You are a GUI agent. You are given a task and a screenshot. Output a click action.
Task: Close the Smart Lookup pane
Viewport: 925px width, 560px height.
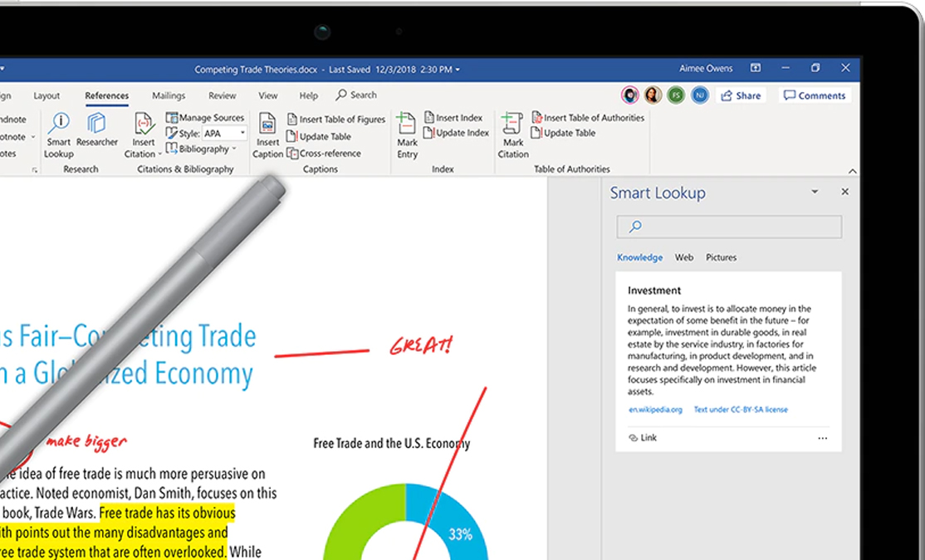click(x=844, y=192)
